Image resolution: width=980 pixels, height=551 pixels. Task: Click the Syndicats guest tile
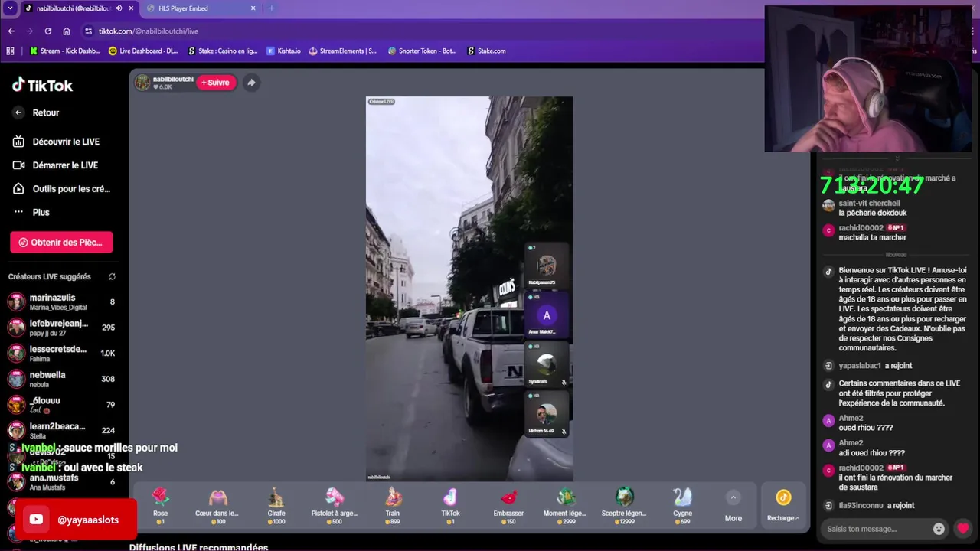tap(547, 364)
